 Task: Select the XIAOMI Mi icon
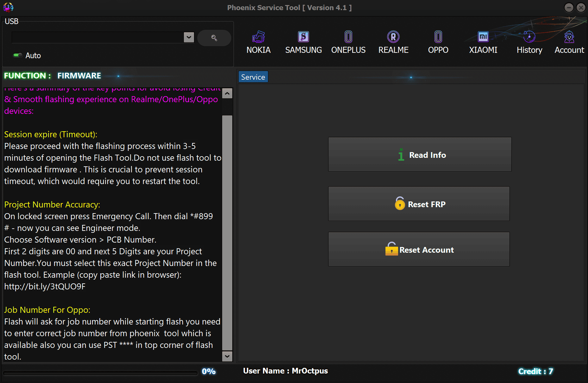[483, 37]
